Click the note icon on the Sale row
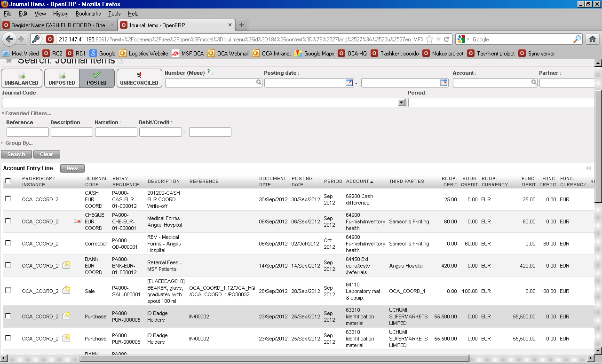 click(66, 290)
